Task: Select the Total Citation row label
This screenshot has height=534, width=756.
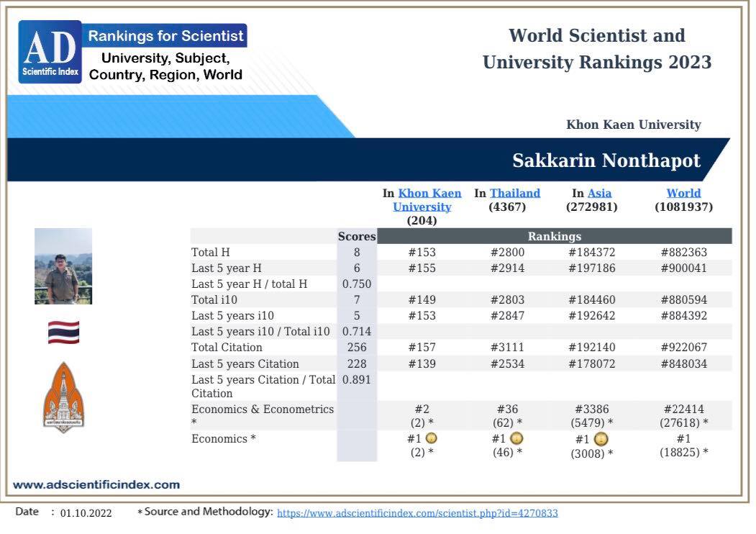Action: (227, 348)
